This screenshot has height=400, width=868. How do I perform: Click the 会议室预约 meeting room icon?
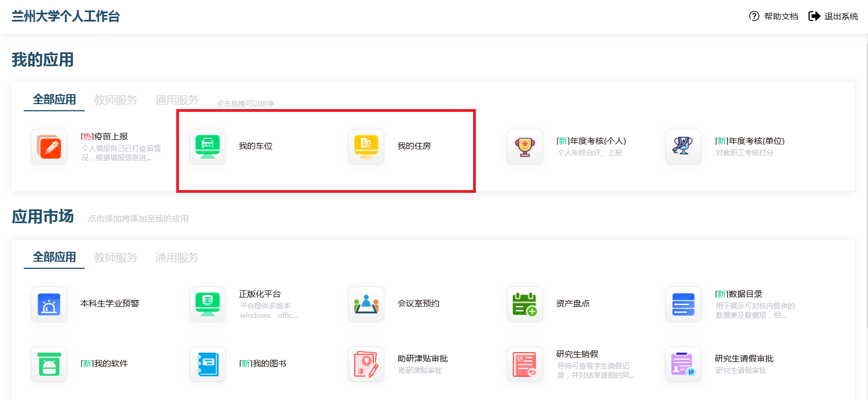pos(366,304)
